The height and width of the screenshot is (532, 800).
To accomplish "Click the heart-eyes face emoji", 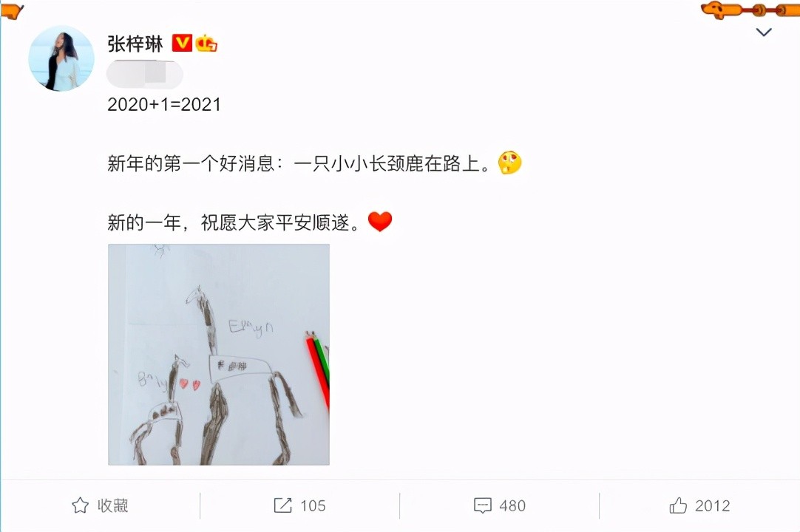I will coord(509,163).
